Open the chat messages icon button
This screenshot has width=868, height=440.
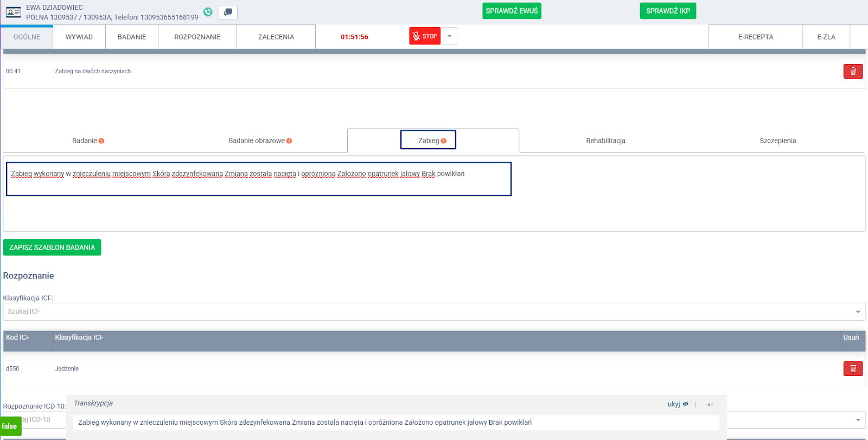(x=228, y=12)
